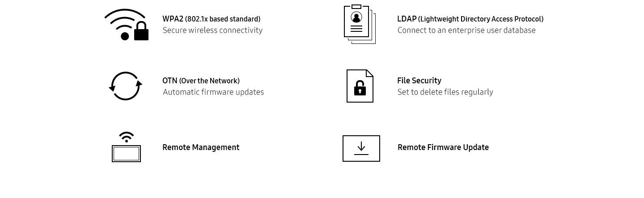
Task: Click the LDAP user documents icon
Action: click(360, 24)
